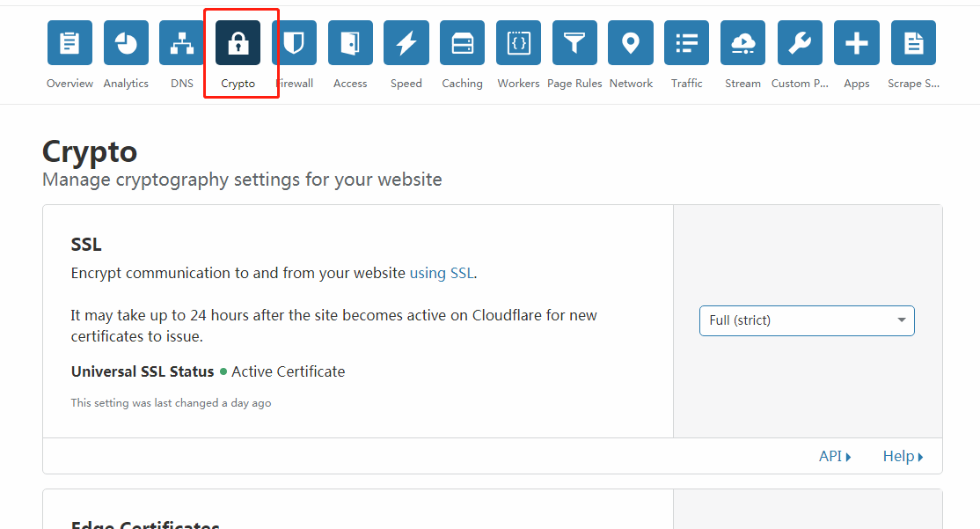Open the Workers code braces icon
The width and height of the screenshot is (980, 529).
(518, 43)
